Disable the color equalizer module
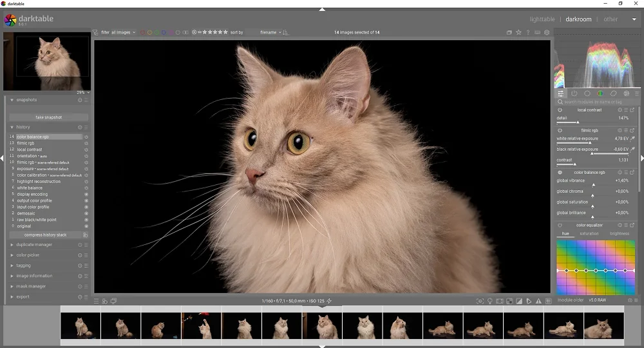644x348 pixels. pyautogui.click(x=560, y=226)
